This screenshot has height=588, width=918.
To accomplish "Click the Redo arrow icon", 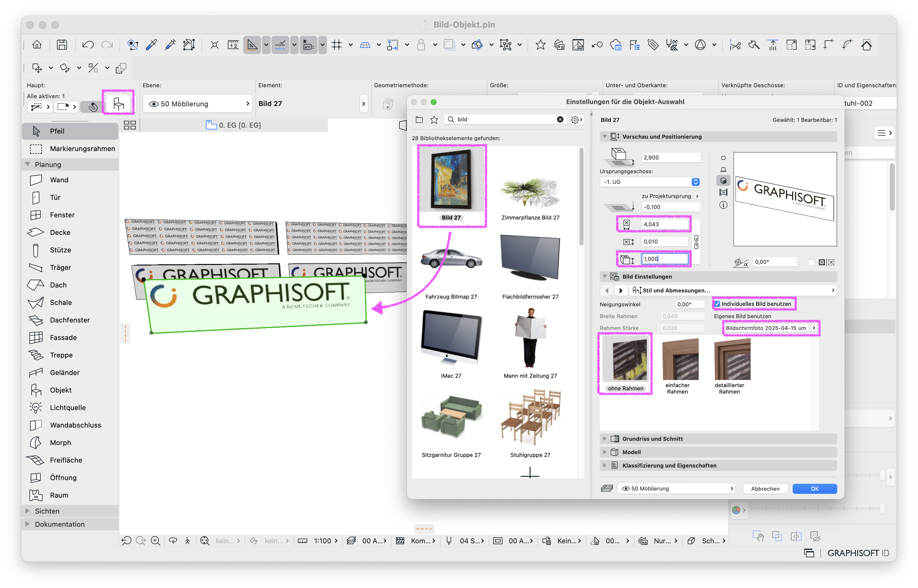I will click(107, 45).
